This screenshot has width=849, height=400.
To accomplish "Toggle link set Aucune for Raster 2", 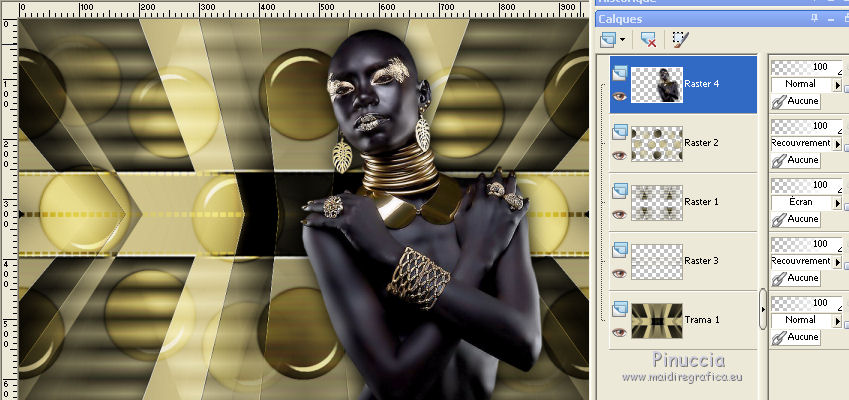I will tap(795, 160).
